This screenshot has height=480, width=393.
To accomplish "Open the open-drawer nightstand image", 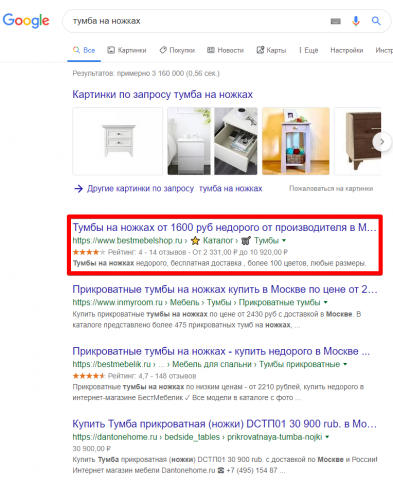I will pyautogui.click(x=236, y=141).
